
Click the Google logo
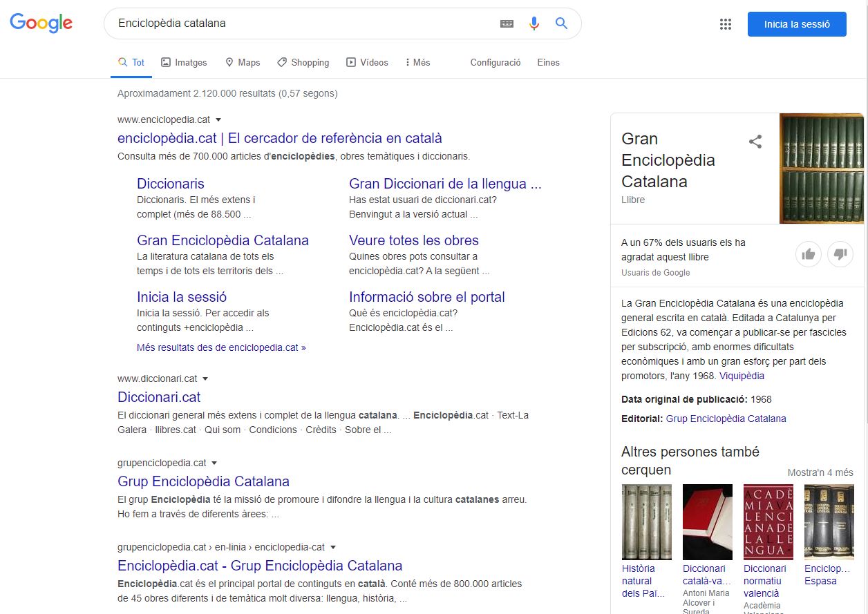pos(41,23)
